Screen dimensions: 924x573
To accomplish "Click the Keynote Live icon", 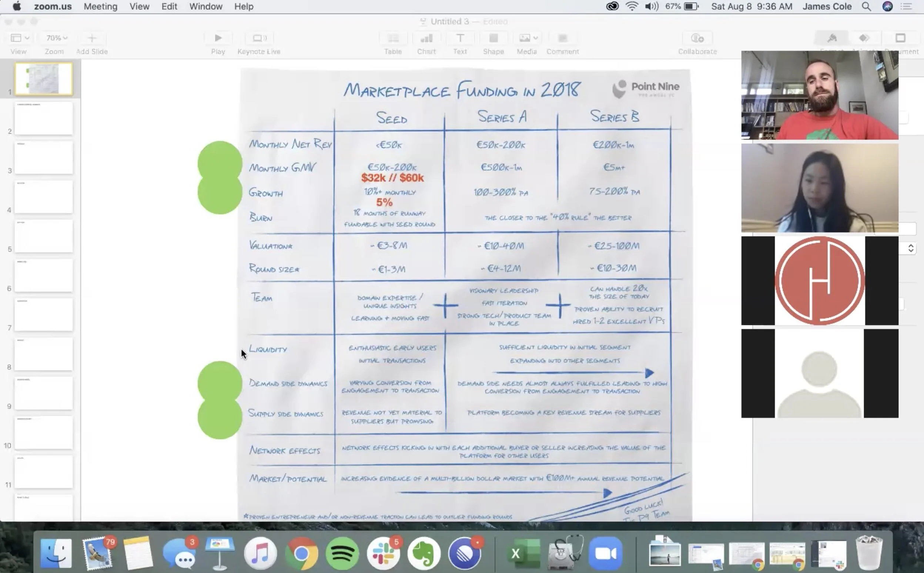I will [x=259, y=38].
